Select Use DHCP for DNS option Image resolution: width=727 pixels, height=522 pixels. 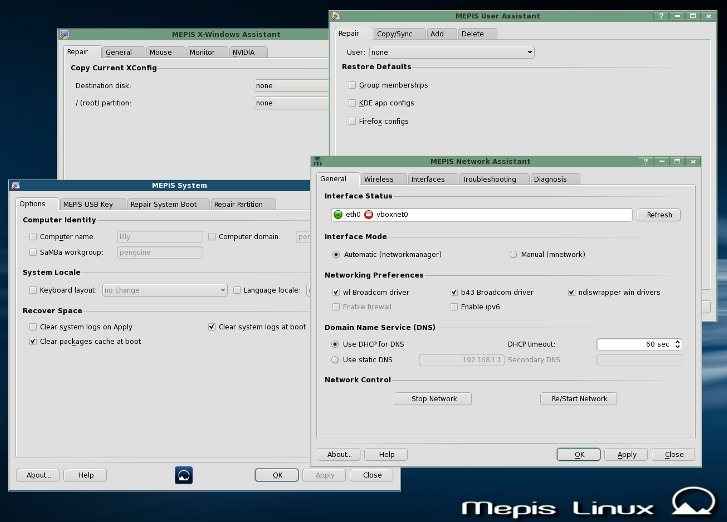pyautogui.click(x=335, y=344)
